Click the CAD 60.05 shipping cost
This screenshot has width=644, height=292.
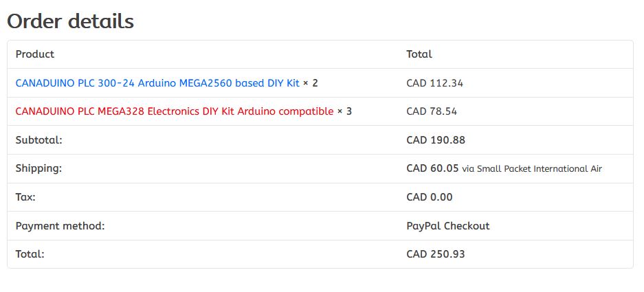(432, 168)
